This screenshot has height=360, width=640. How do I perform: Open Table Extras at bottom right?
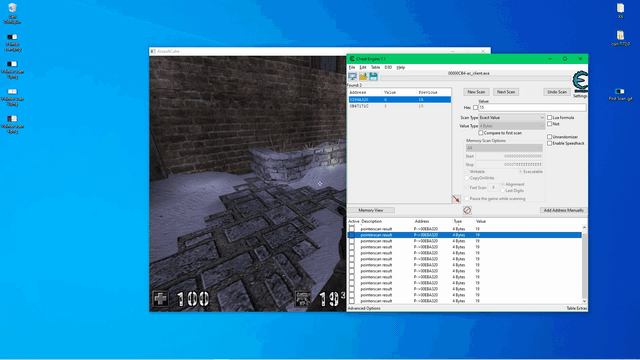(576, 309)
